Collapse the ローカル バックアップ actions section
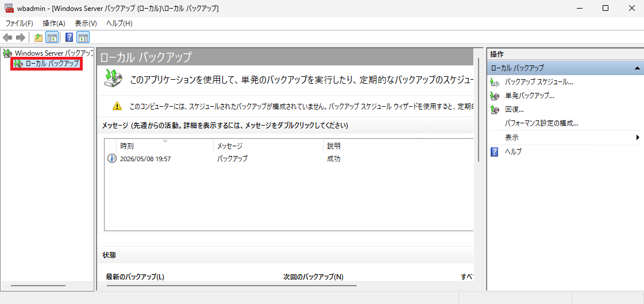 (637, 68)
